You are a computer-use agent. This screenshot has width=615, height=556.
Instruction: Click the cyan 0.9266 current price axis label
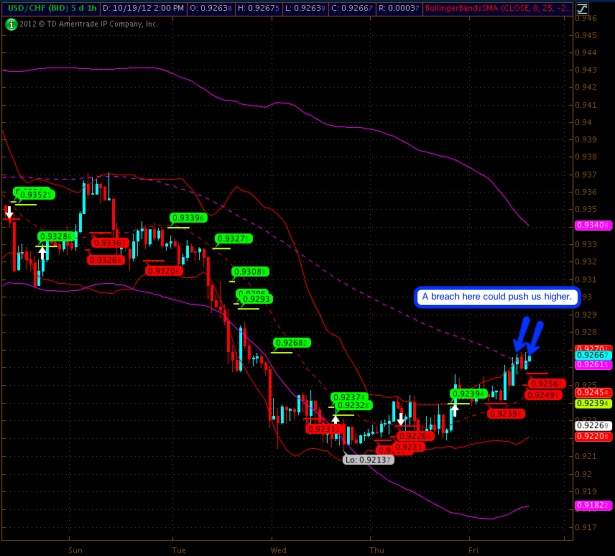click(x=591, y=355)
